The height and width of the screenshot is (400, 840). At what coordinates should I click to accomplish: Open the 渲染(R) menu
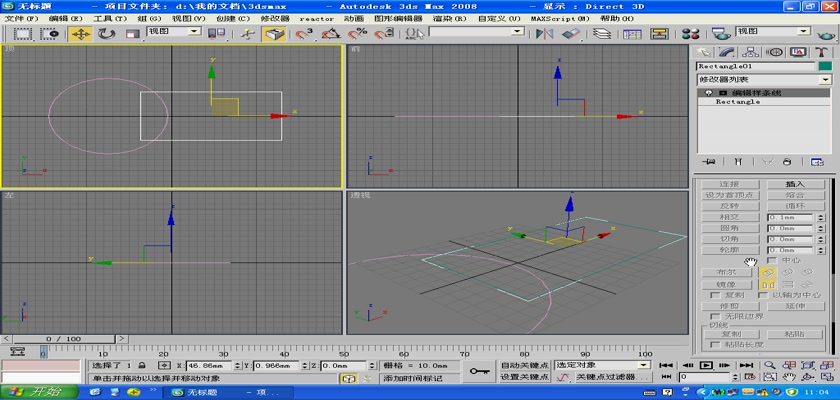(x=449, y=18)
